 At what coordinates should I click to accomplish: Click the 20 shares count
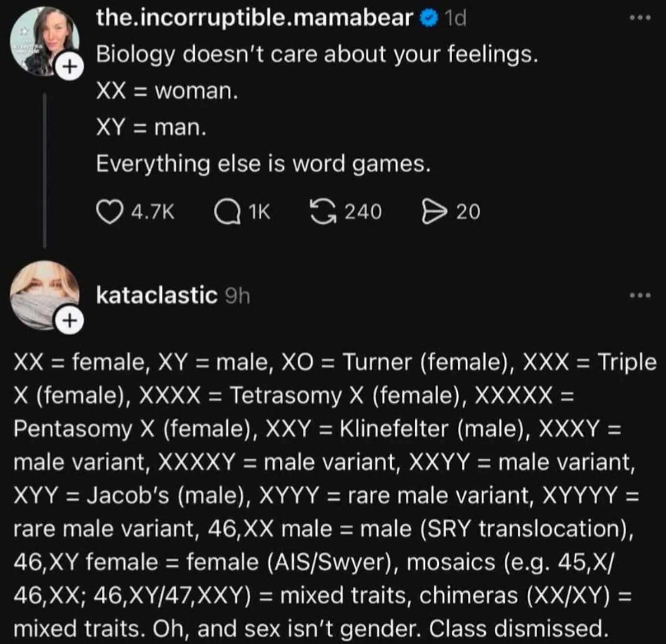(x=468, y=212)
